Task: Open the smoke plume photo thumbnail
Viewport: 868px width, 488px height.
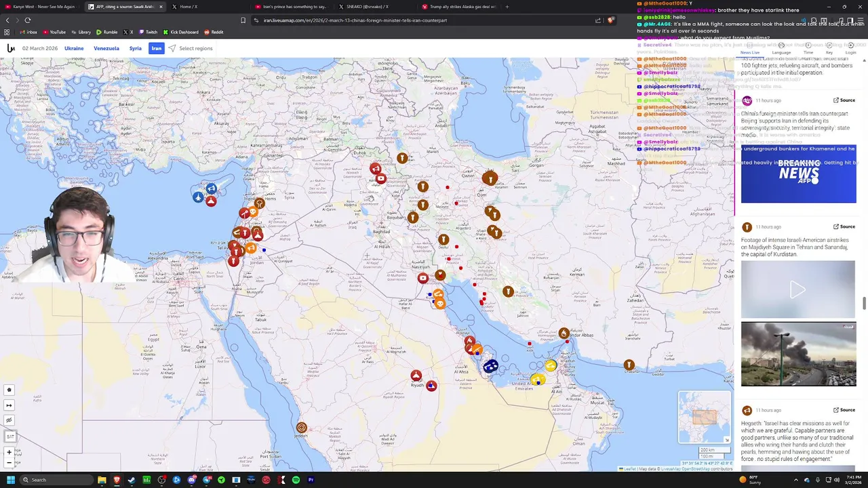Action: 798,354
